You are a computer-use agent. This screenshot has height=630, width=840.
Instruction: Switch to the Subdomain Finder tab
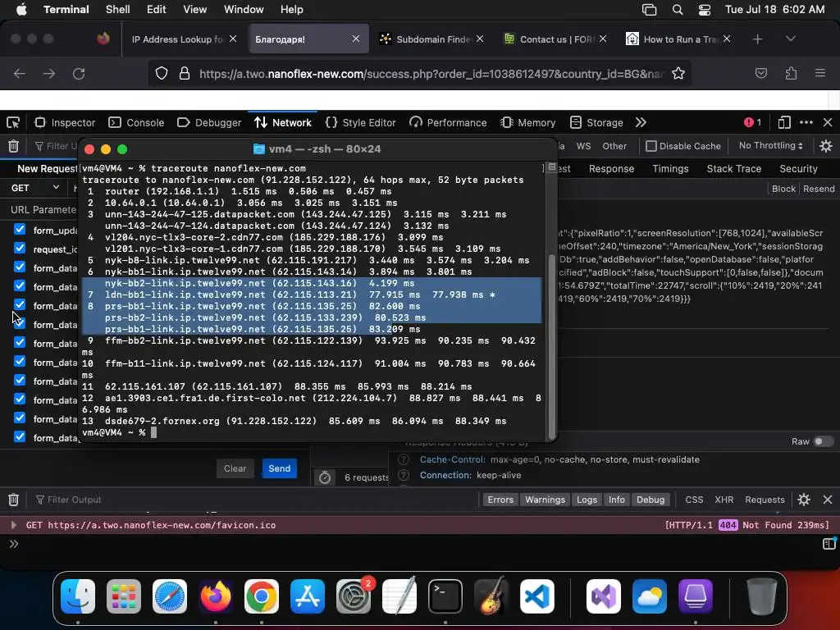click(x=431, y=39)
